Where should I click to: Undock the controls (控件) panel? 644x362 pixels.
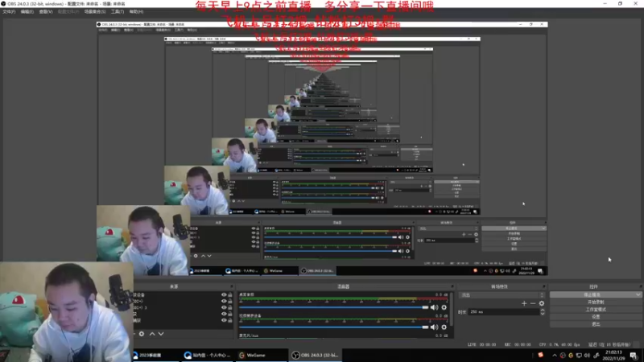pyautogui.click(x=640, y=286)
